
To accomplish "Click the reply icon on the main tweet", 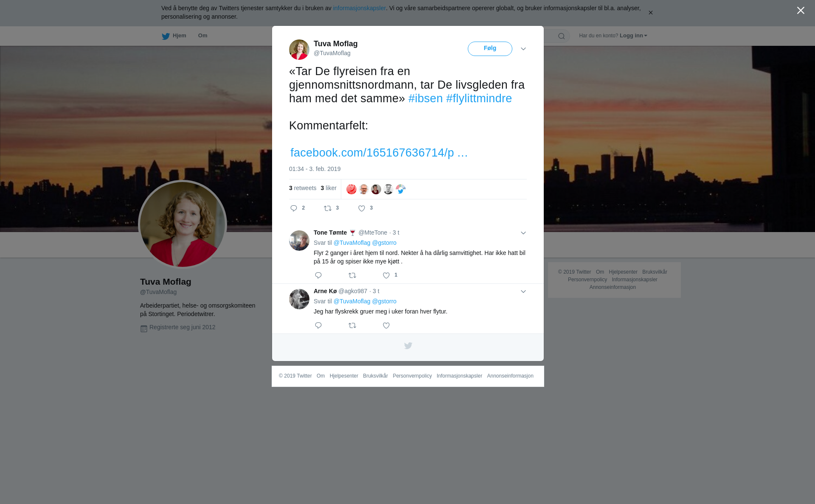I will (294, 208).
